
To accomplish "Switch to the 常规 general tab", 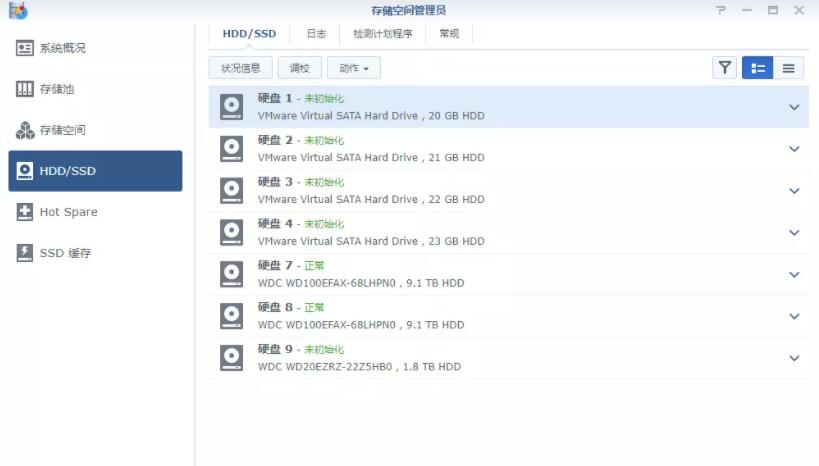I will click(449, 34).
